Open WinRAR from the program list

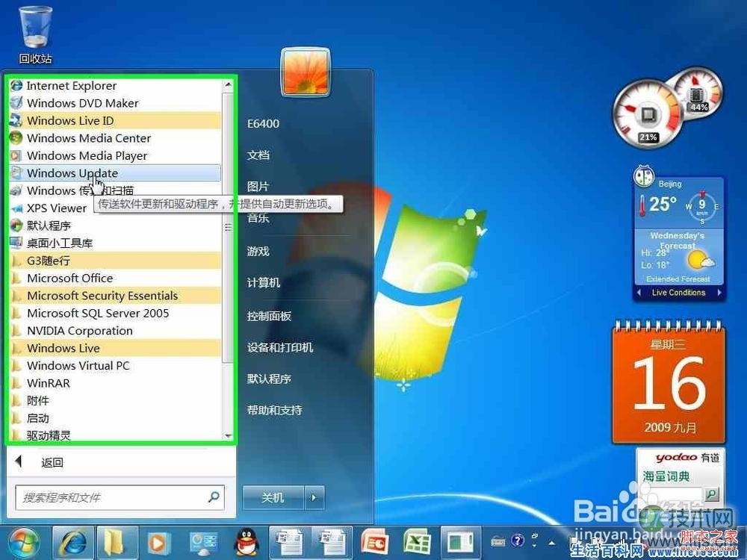[x=49, y=383]
